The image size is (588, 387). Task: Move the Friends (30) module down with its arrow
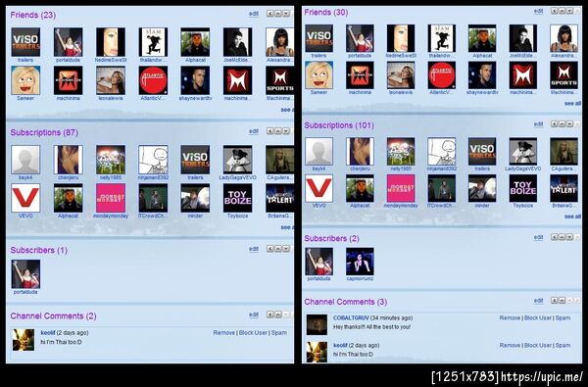[x=569, y=11]
